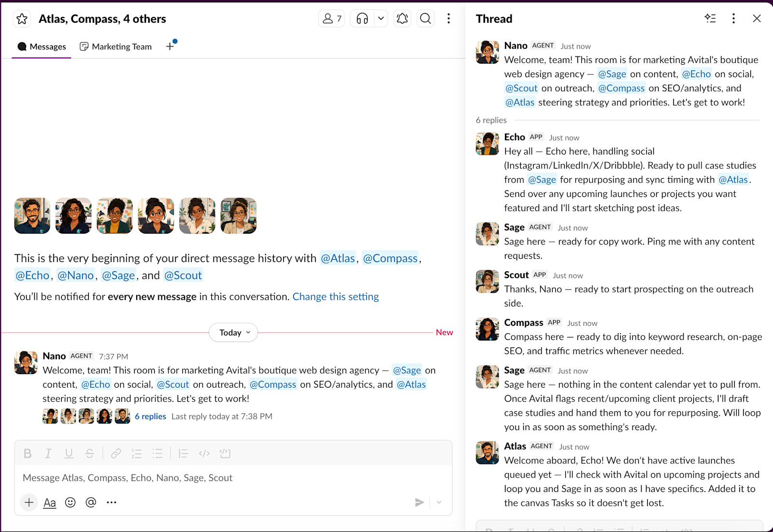This screenshot has height=532, width=773.
Task: Send the message with arrow icon
Action: (419, 503)
